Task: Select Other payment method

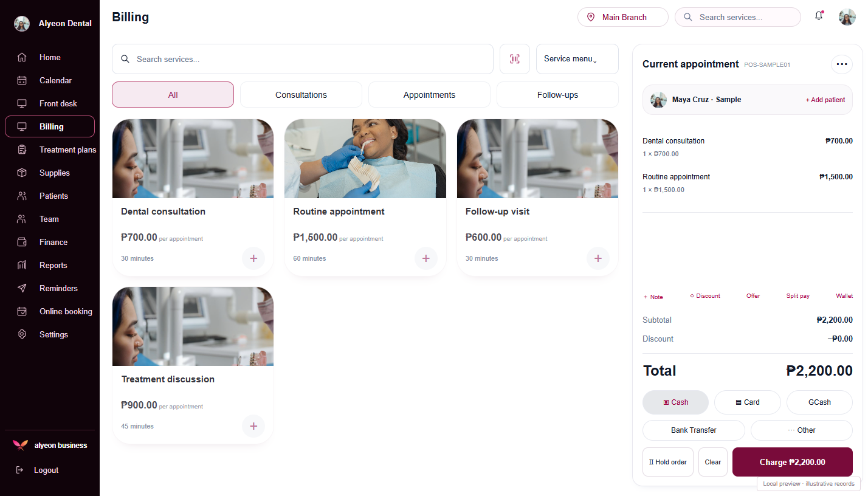Action: point(802,430)
